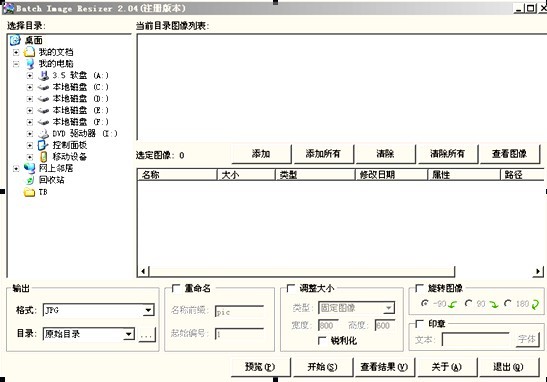
Task: Enable the 调整大小 resize checkbox
Action: point(291,288)
